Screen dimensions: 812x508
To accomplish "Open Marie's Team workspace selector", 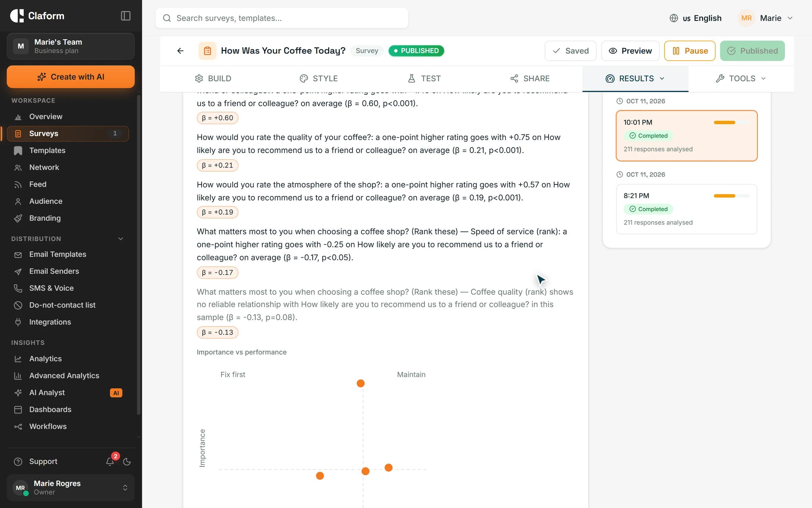I will (71, 46).
